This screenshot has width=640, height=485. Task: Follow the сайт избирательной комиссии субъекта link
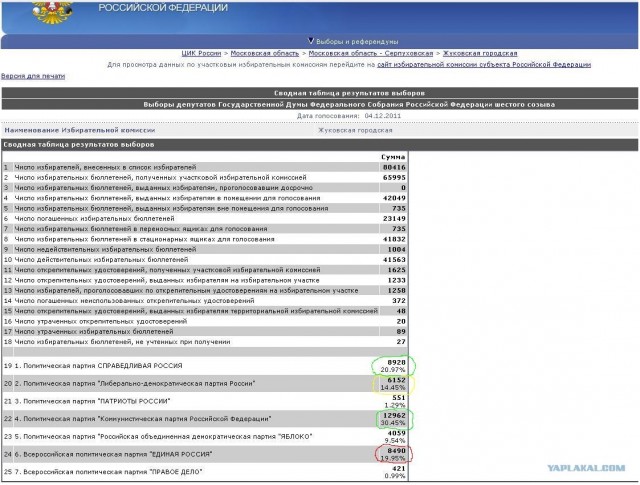pos(484,65)
